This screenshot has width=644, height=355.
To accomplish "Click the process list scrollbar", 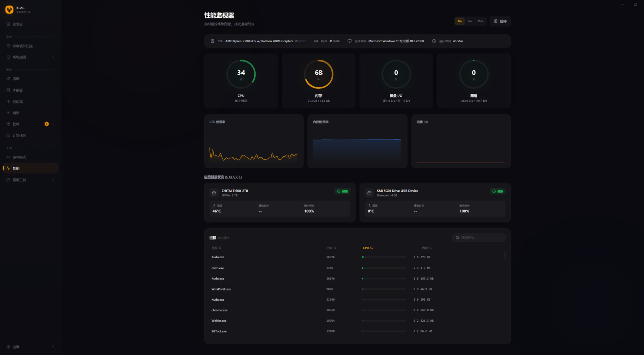I will click(505, 256).
